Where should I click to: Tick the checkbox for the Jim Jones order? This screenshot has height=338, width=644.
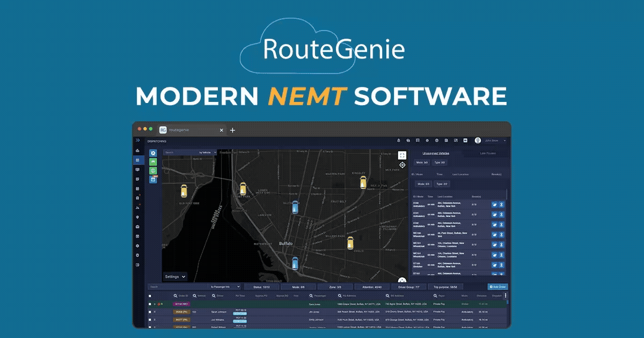(150, 311)
